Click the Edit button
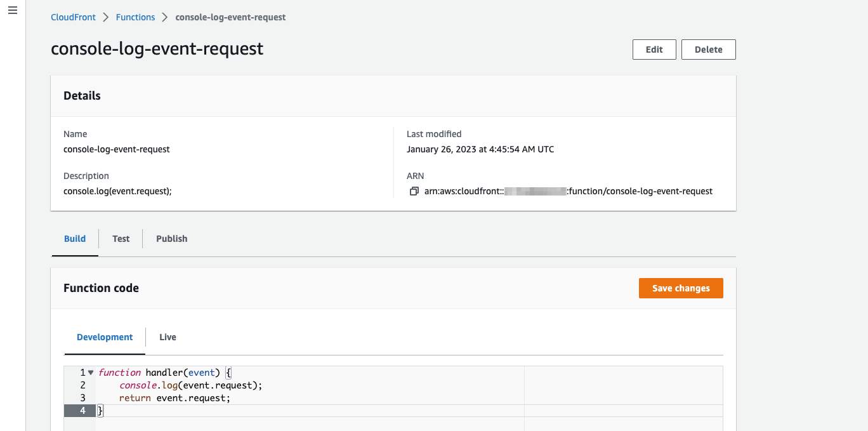This screenshot has height=431, width=868. [654, 50]
